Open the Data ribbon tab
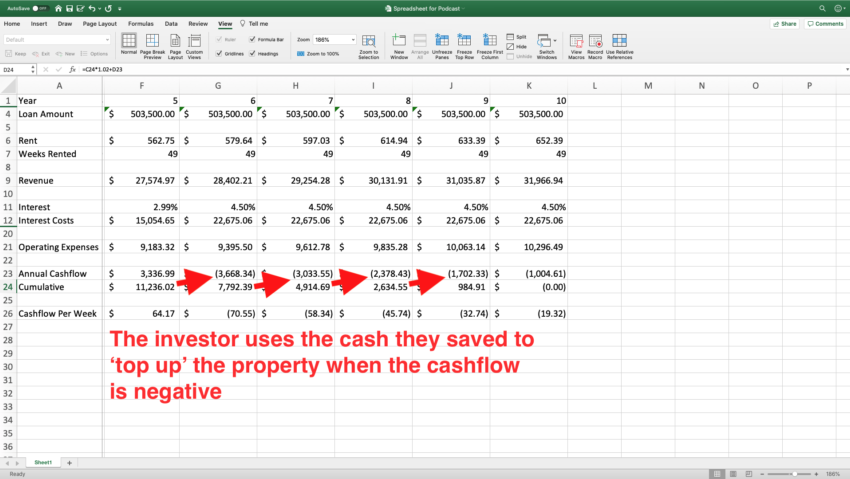 pos(171,24)
